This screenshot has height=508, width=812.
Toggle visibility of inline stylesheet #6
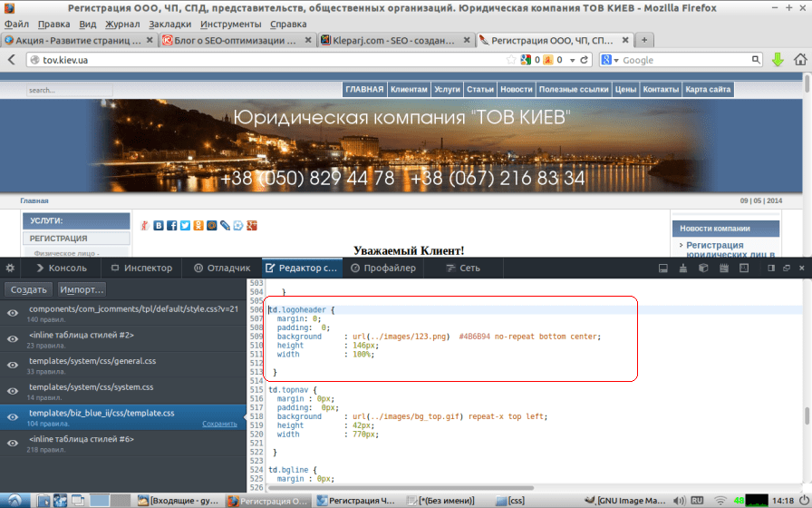(13, 444)
